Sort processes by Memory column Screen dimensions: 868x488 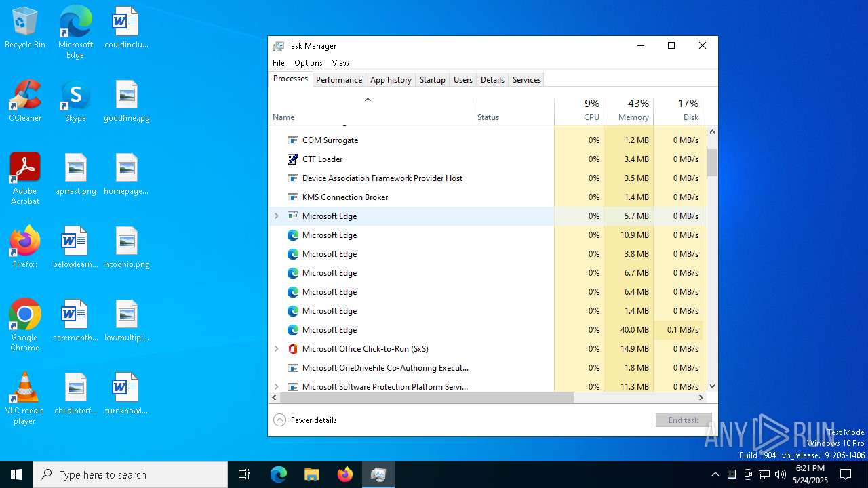[x=629, y=111]
